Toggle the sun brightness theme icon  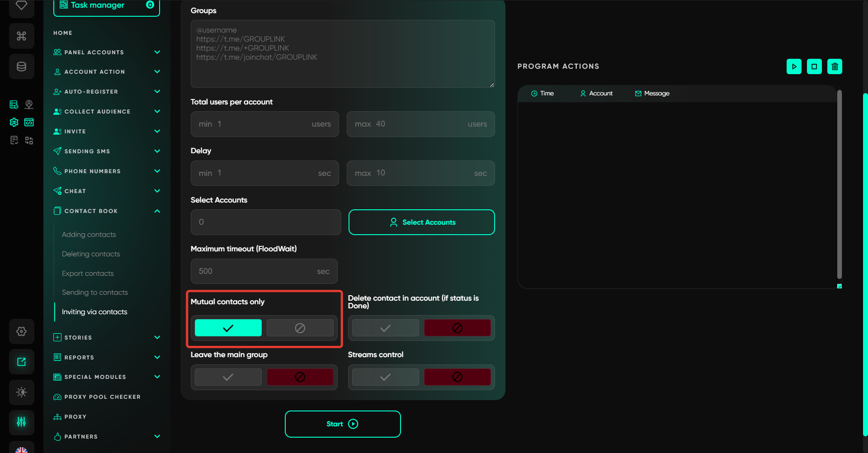[21, 392]
